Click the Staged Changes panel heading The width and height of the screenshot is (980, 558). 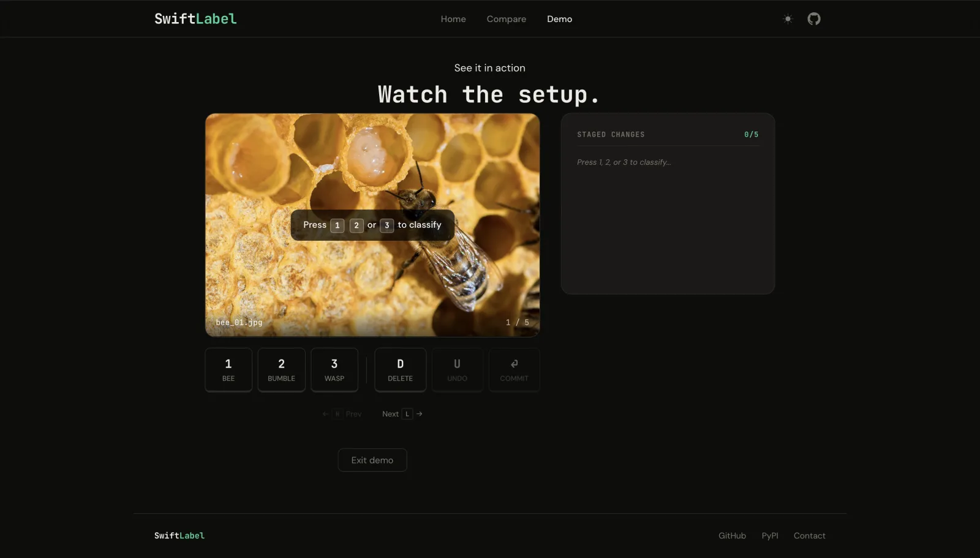pyautogui.click(x=611, y=135)
